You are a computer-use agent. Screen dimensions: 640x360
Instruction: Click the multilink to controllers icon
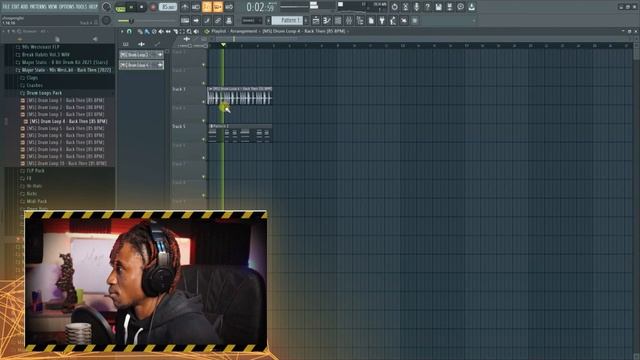(218, 20)
